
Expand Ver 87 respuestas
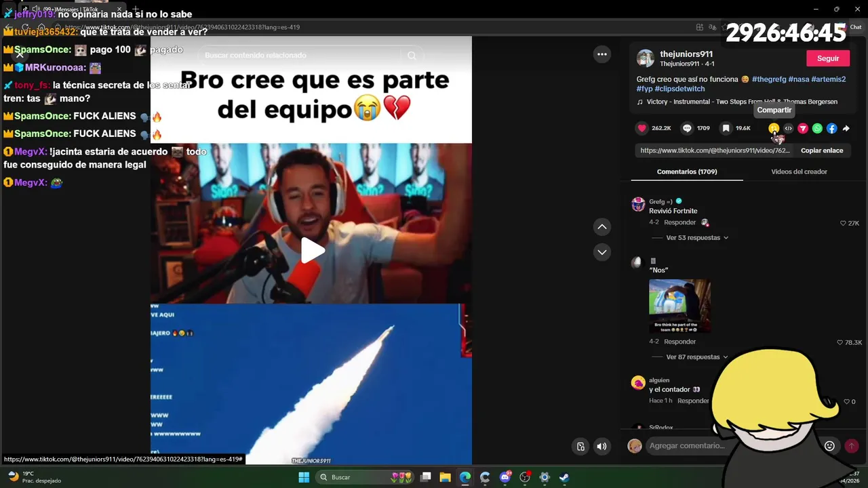click(x=697, y=357)
